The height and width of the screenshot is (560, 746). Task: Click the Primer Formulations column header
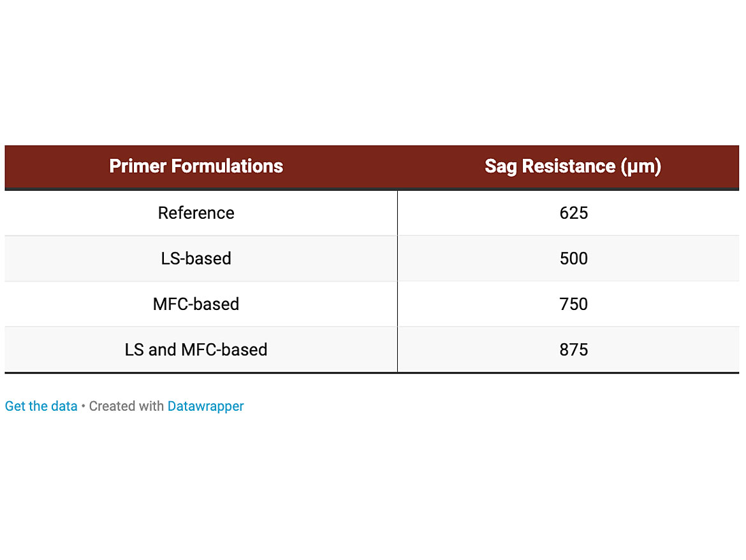click(196, 166)
